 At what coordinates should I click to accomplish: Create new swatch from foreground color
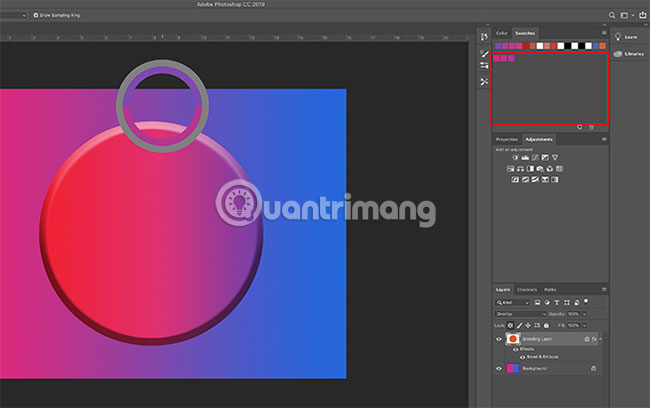(580, 127)
